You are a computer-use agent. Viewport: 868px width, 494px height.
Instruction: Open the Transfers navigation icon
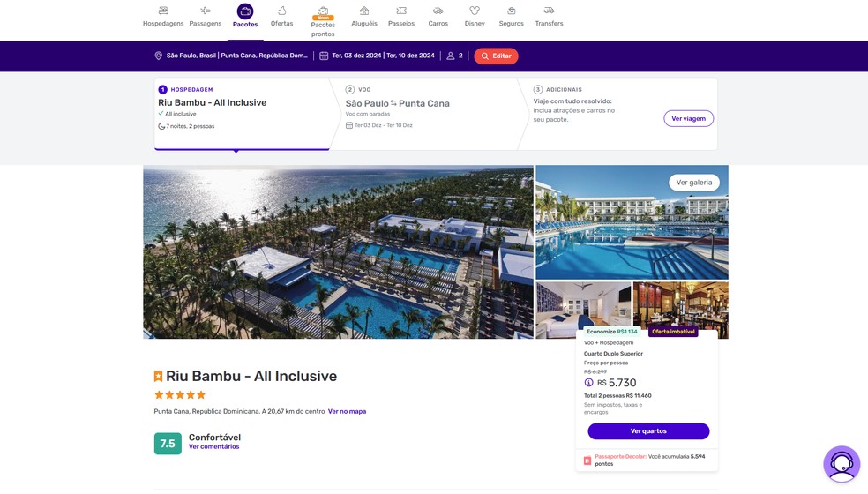549,11
